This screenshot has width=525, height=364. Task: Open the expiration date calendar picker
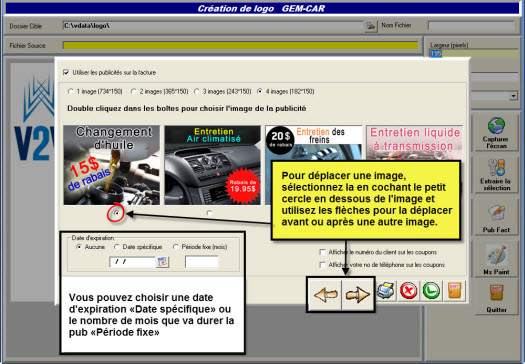click(x=162, y=262)
